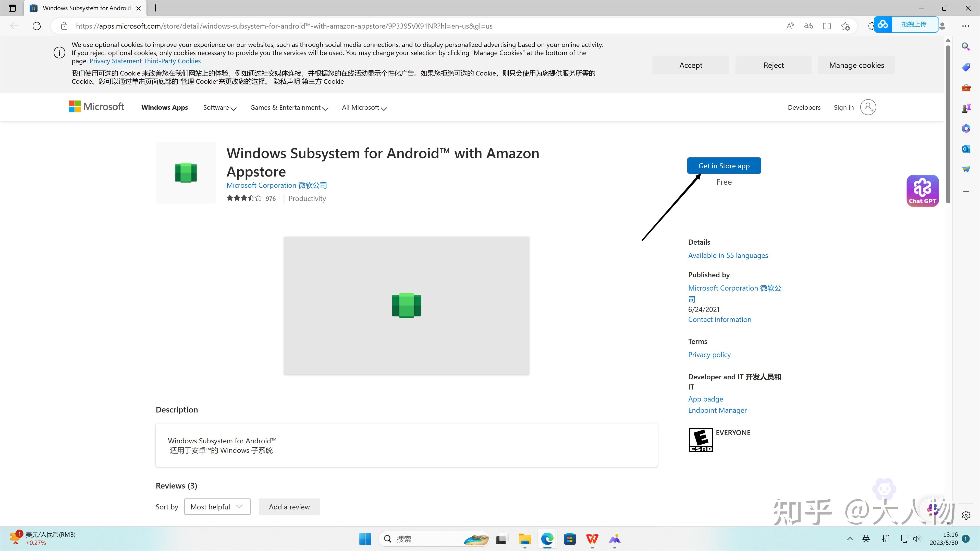Click the translate page icon
This screenshot has width=980, height=551.
[808, 26]
